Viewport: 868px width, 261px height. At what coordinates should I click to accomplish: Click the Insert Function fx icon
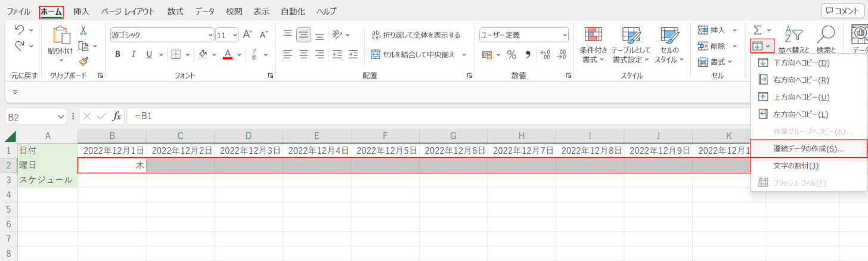click(117, 116)
